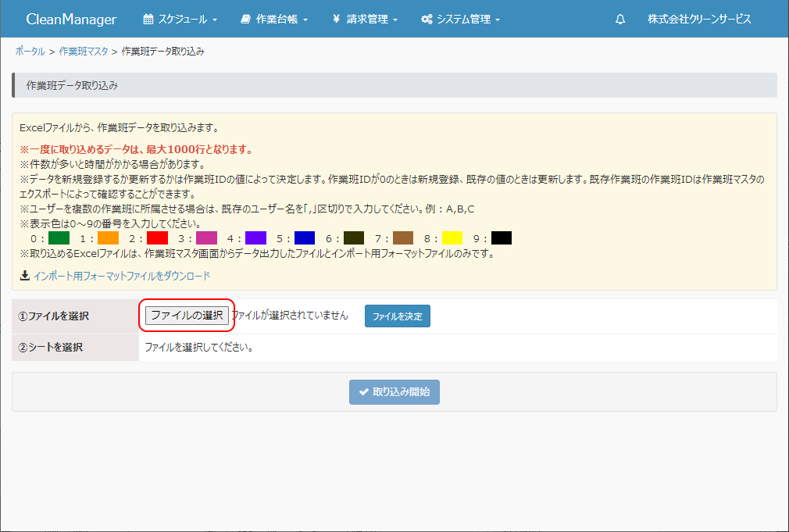The height and width of the screenshot is (532, 789).
Task: Open the システム管理 menu
Action: point(460,19)
